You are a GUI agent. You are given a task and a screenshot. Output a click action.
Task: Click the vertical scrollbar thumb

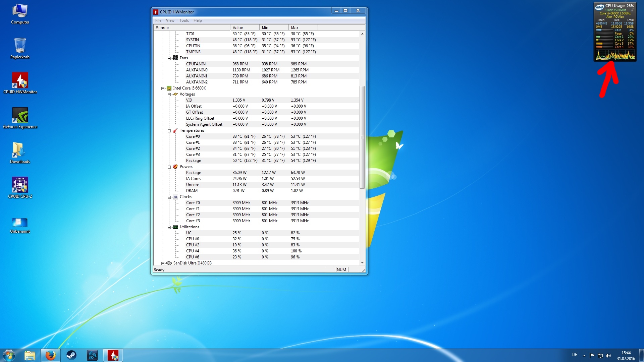click(362, 137)
